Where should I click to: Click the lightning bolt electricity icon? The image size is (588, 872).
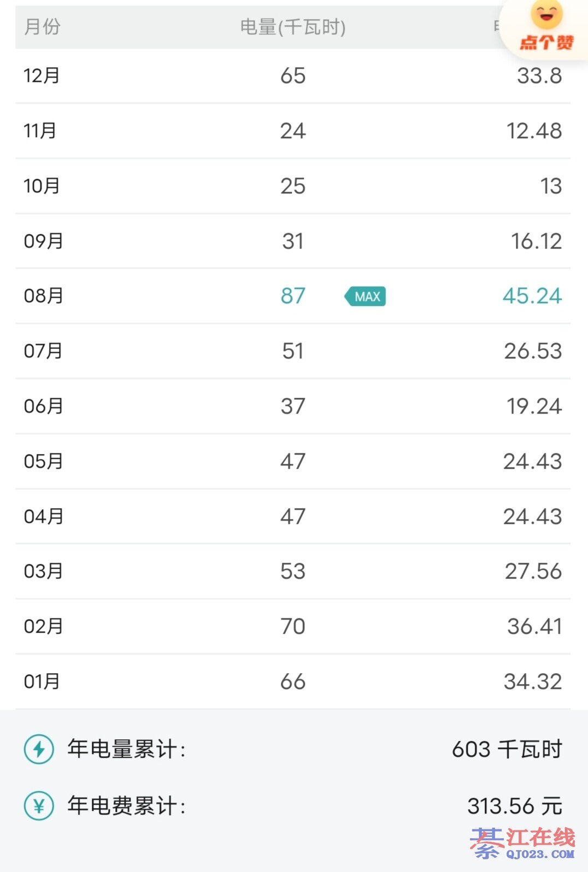click(39, 749)
